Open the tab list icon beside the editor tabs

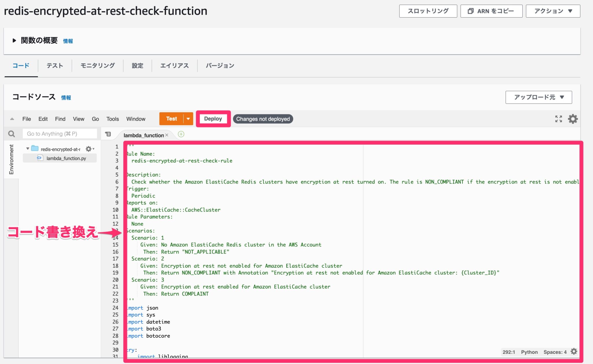pyautogui.click(x=108, y=134)
